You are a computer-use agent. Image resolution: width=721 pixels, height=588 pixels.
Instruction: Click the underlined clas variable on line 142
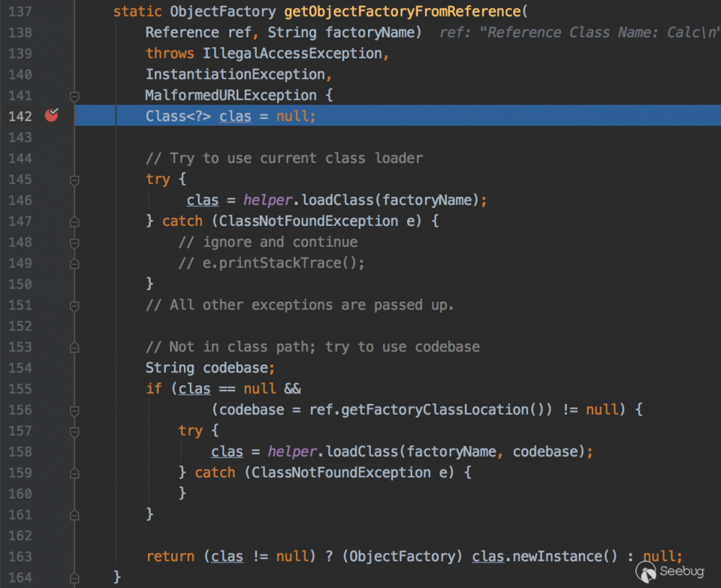pos(235,115)
